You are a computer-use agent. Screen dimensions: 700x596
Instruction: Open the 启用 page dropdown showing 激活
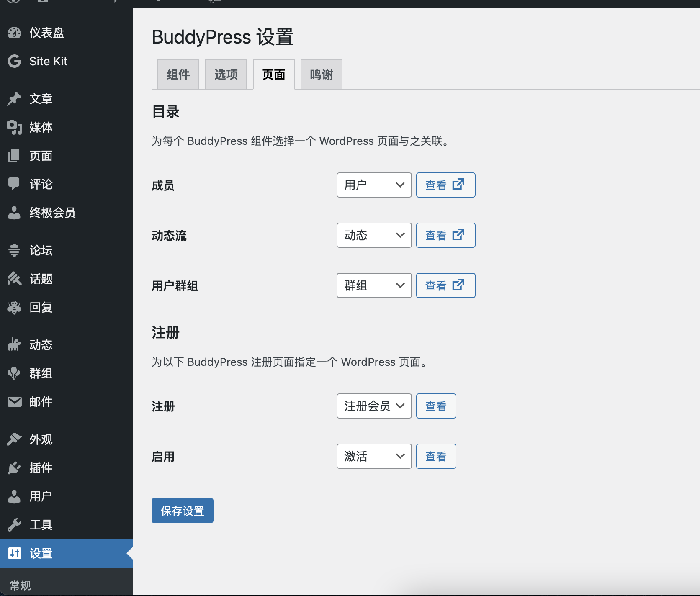click(x=374, y=456)
